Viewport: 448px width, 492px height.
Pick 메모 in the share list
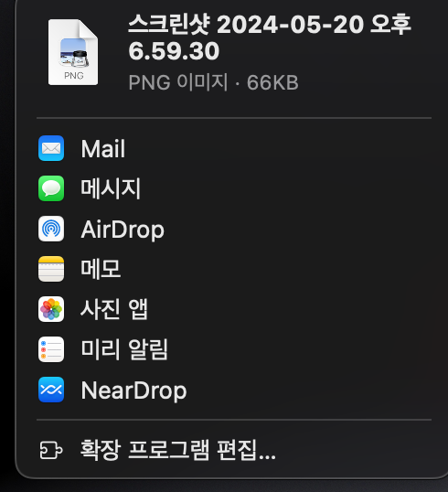coord(234,269)
